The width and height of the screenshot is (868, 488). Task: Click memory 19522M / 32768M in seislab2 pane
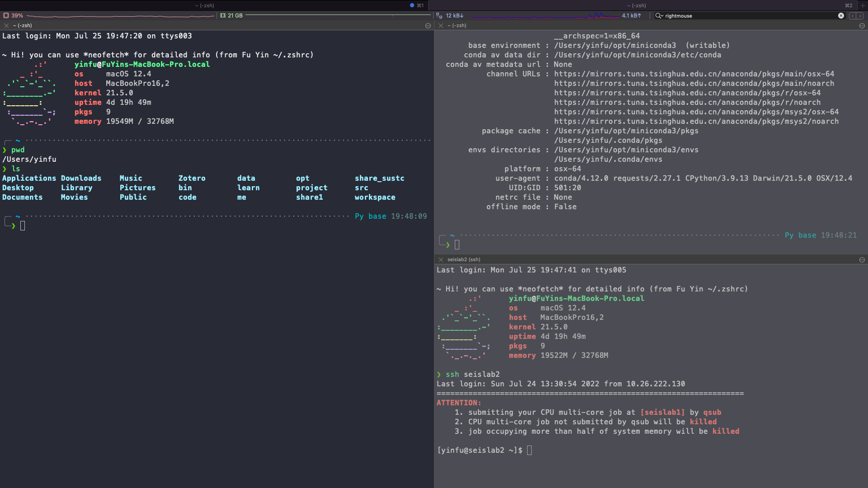559,356
